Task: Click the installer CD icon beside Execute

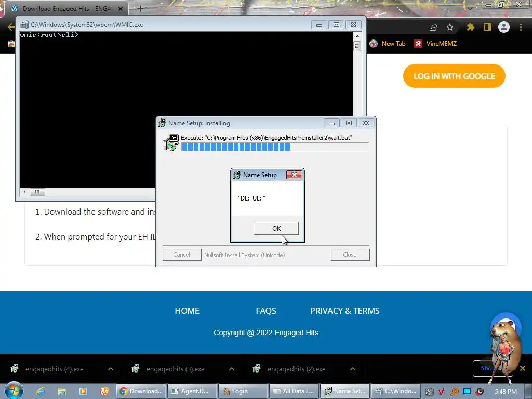Action: [x=171, y=143]
